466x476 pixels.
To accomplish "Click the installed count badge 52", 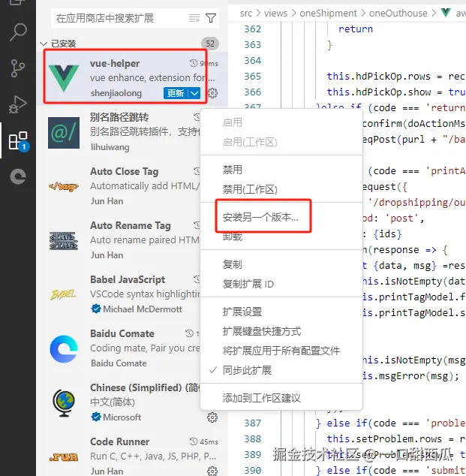I will (x=210, y=44).
